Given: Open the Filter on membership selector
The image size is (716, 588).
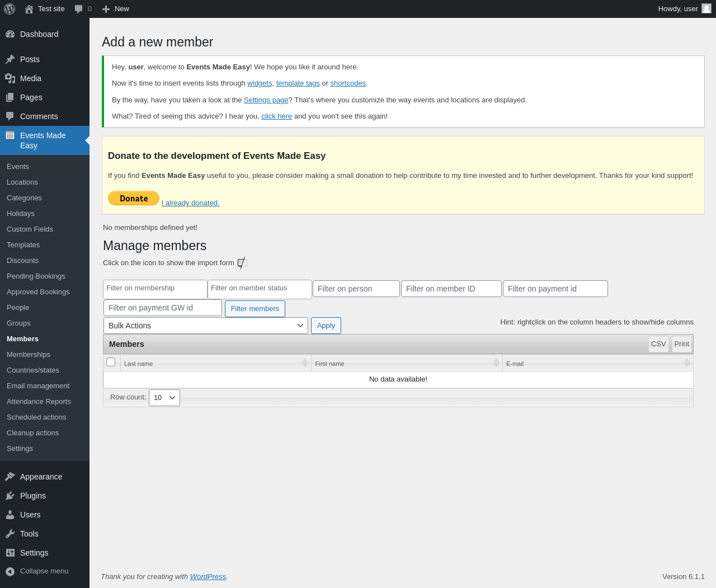Looking at the screenshot, I should click(155, 289).
